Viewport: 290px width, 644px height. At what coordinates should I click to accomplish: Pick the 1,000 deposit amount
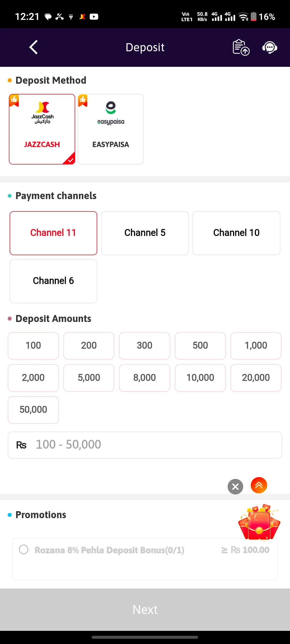[256, 346]
